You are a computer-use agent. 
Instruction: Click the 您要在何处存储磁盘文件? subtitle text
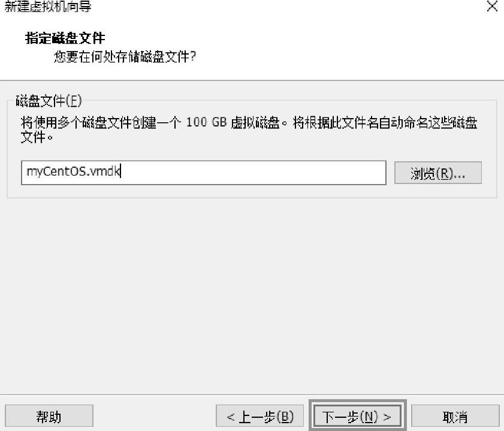pyautogui.click(x=125, y=57)
